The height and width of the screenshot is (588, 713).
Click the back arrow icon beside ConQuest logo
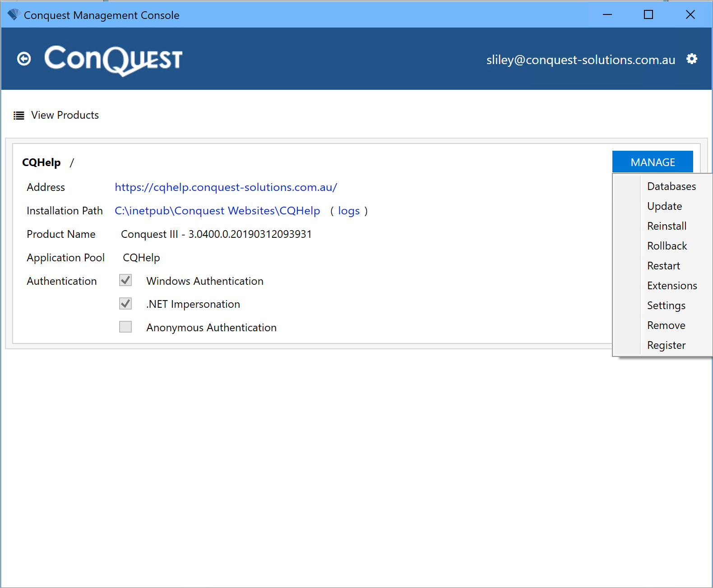pos(24,59)
